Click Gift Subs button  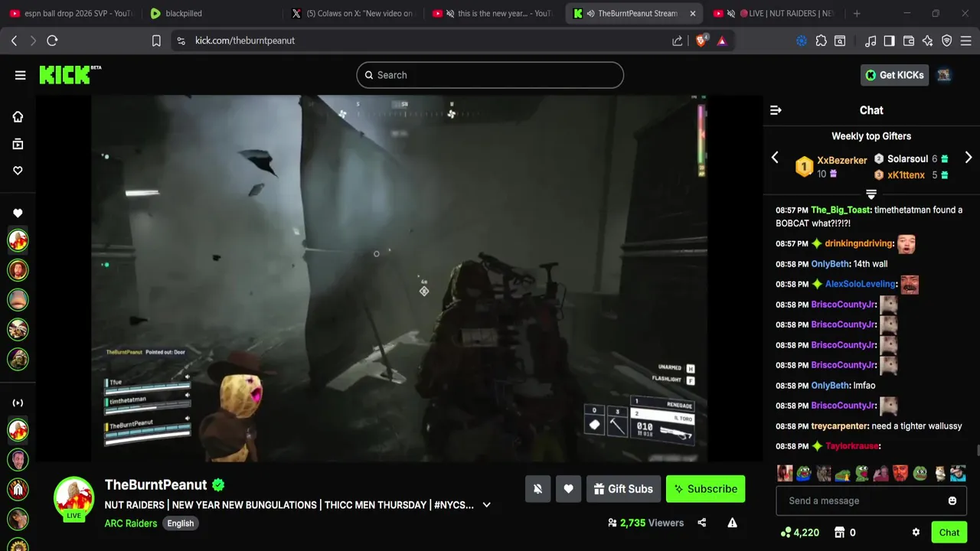click(x=622, y=489)
